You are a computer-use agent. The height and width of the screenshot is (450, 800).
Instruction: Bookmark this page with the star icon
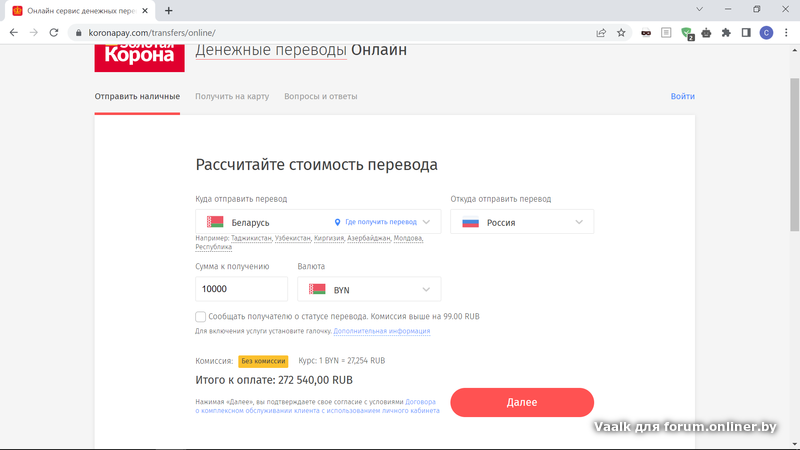pyautogui.click(x=621, y=33)
